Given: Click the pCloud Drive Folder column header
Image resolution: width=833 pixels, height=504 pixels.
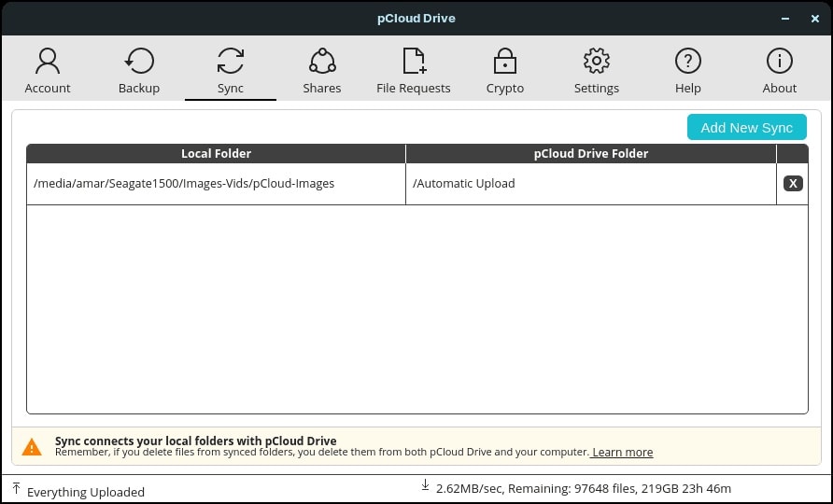Looking at the screenshot, I should click(591, 153).
